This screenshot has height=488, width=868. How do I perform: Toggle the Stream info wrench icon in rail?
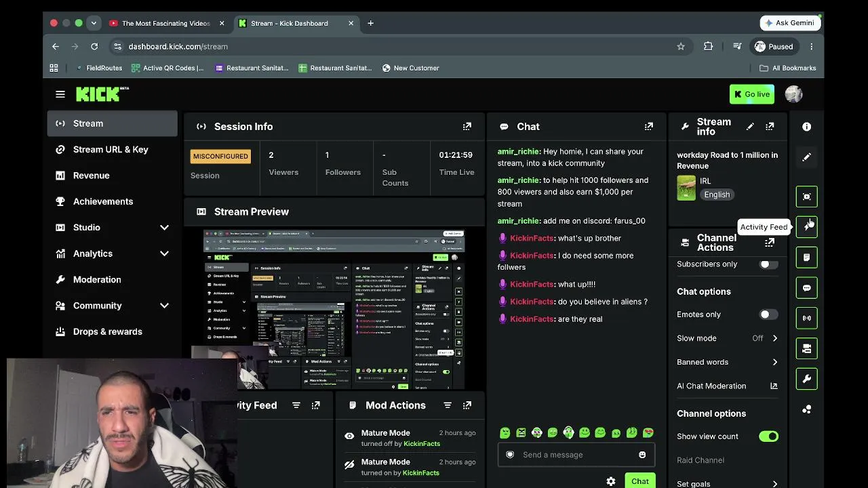pyautogui.click(x=807, y=379)
